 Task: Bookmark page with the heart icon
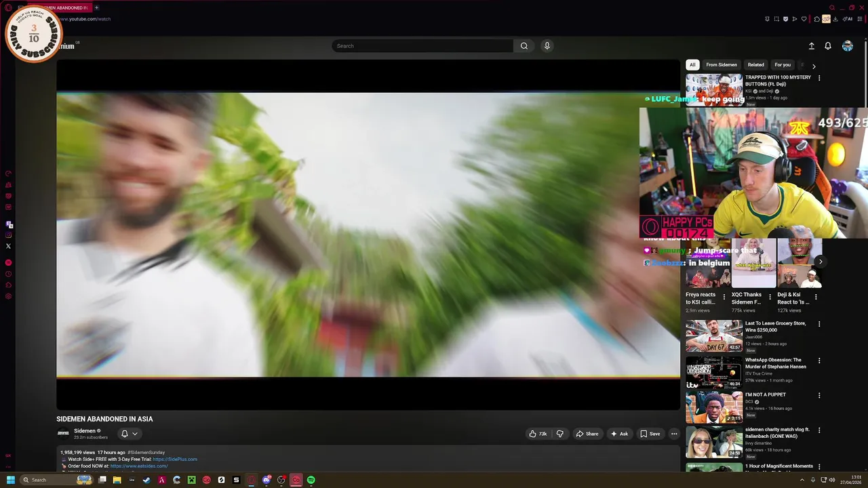tap(804, 19)
